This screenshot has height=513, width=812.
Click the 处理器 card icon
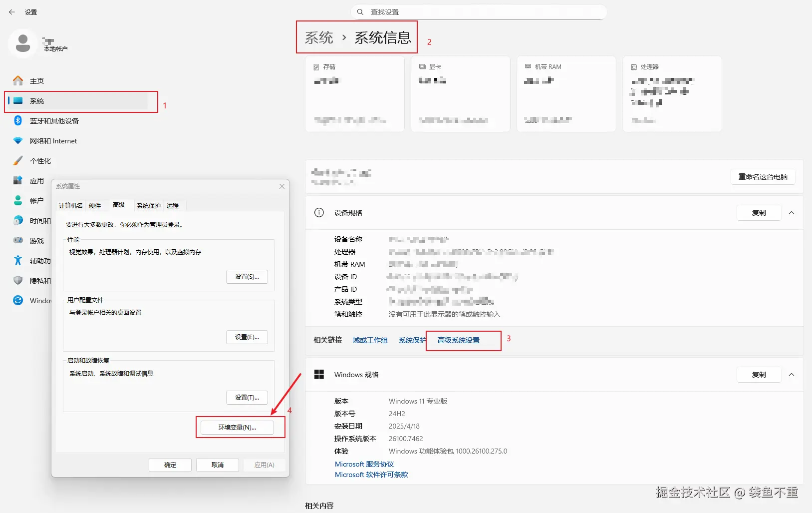pos(634,67)
